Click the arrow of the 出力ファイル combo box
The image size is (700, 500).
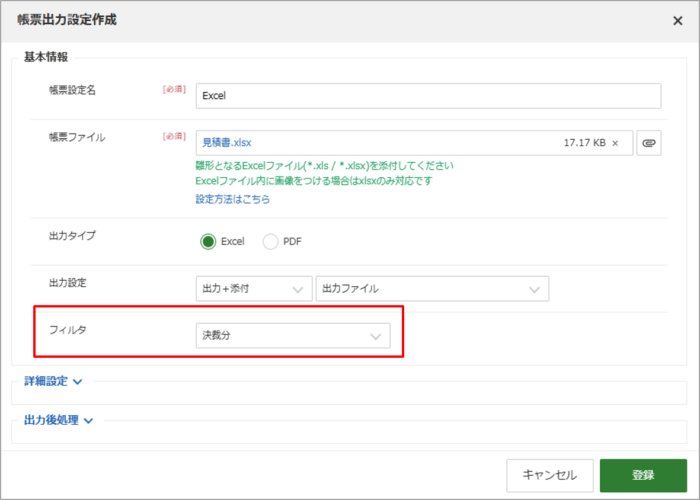(534, 289)
